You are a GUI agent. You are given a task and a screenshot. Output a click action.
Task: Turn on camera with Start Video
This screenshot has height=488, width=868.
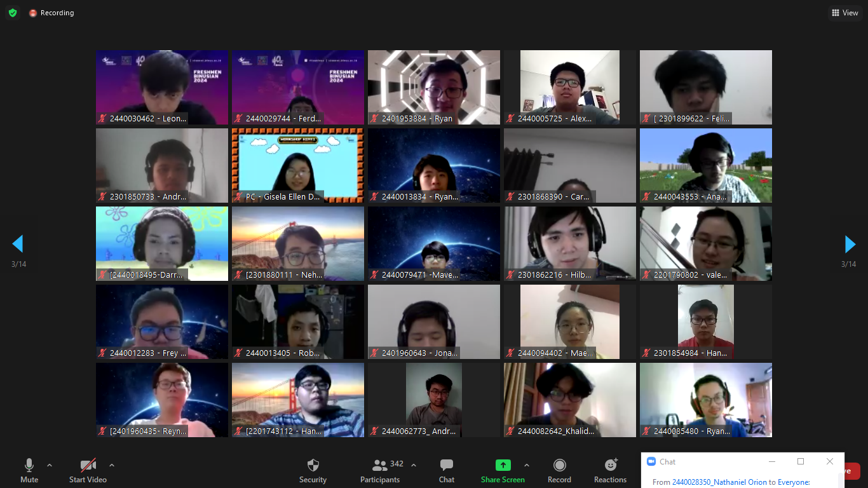click(88, 471)
